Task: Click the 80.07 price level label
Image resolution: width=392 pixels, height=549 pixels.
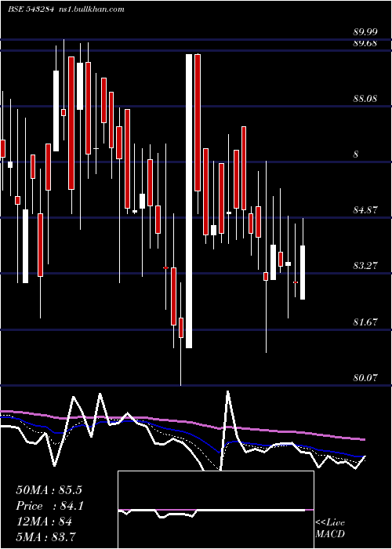Action: [365, 378]
